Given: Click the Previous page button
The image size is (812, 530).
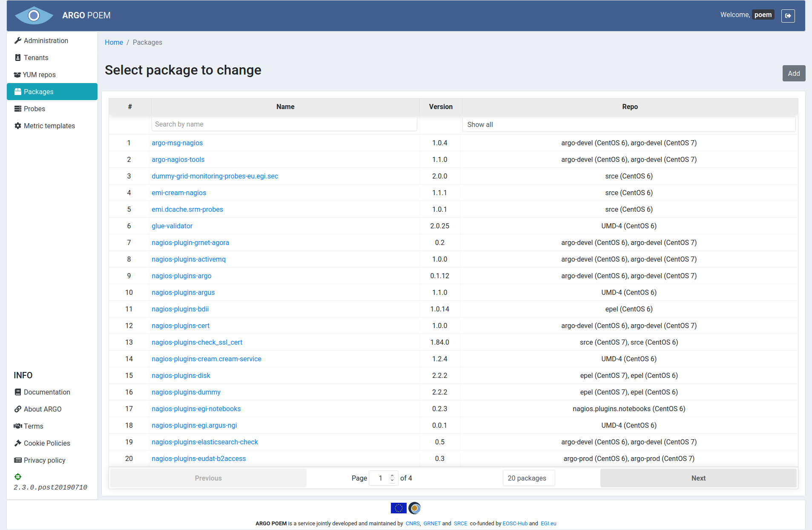Looking at the screenshot, I should (208, 478).
